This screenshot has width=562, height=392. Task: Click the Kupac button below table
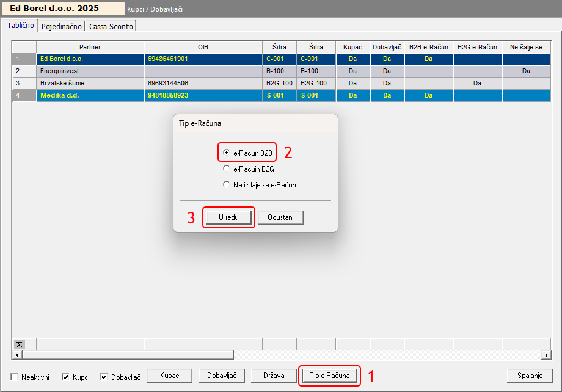point(169,375)
